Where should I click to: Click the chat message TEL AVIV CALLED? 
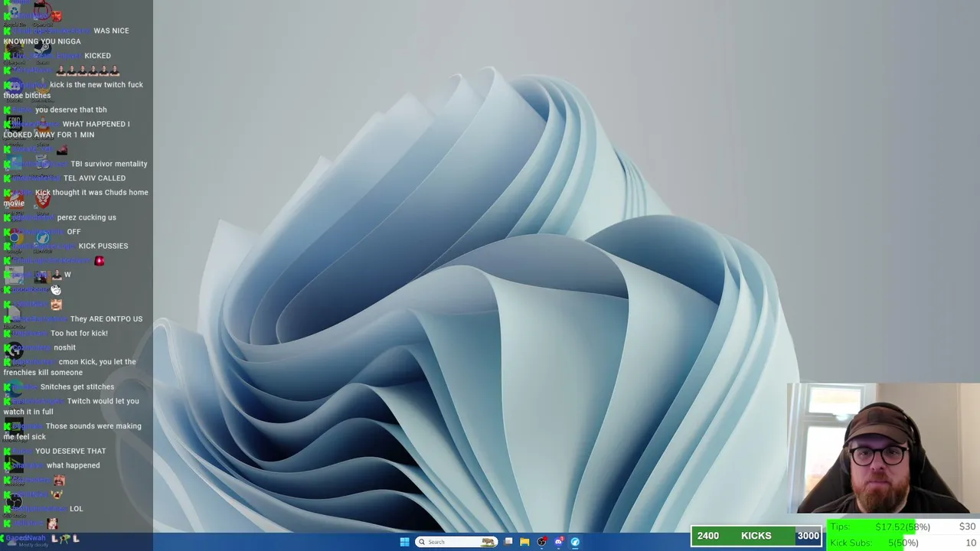[94, 178]
